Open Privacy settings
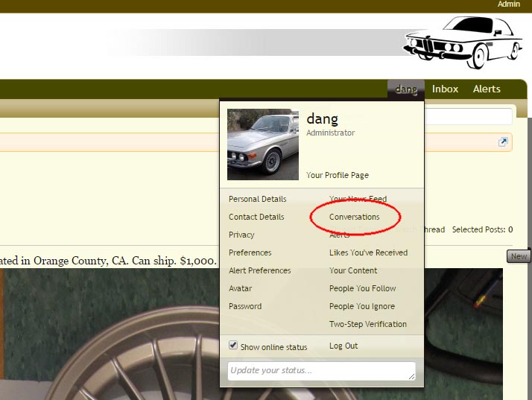532x400 pixels. [241, 235]
